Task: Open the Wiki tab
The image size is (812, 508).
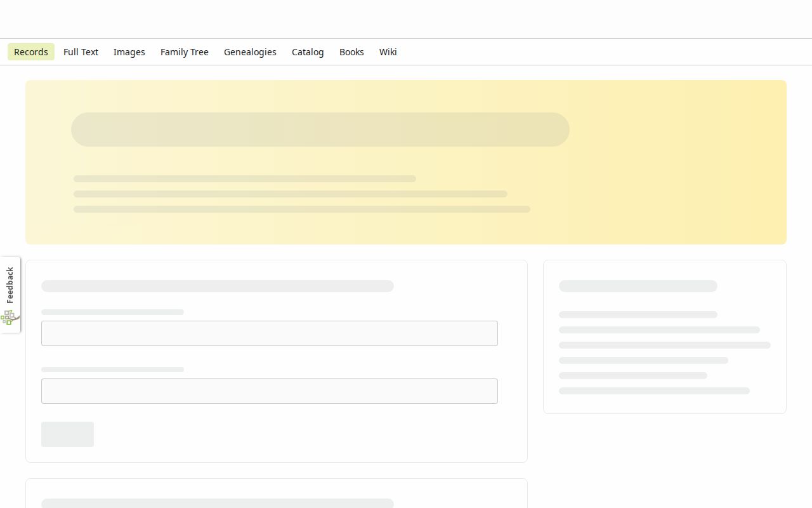Action: 388,52
